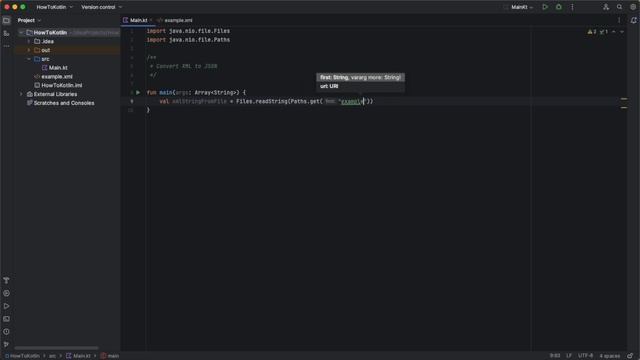Open the Project view selector dropdown
This screenshot has height=360, width=640.
point(29,20)
